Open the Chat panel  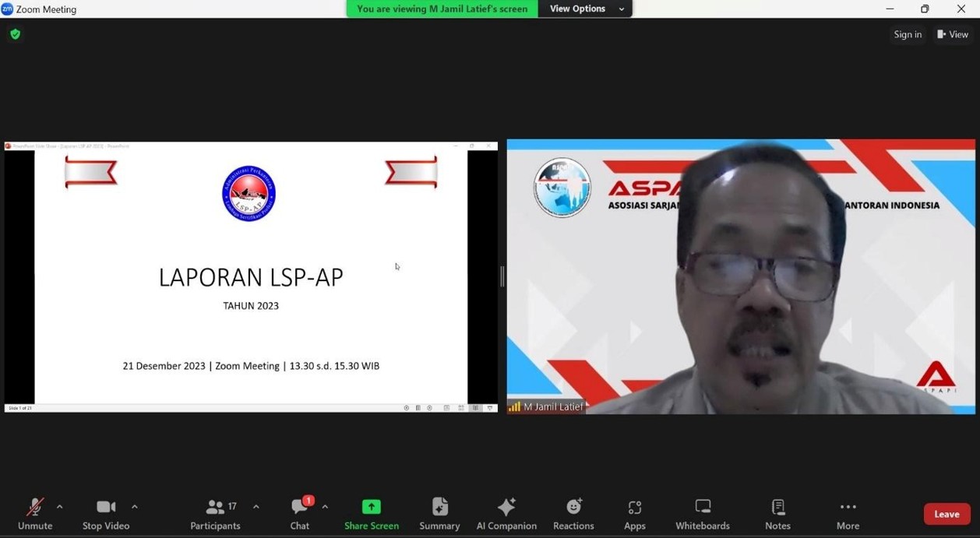(300, 514)
